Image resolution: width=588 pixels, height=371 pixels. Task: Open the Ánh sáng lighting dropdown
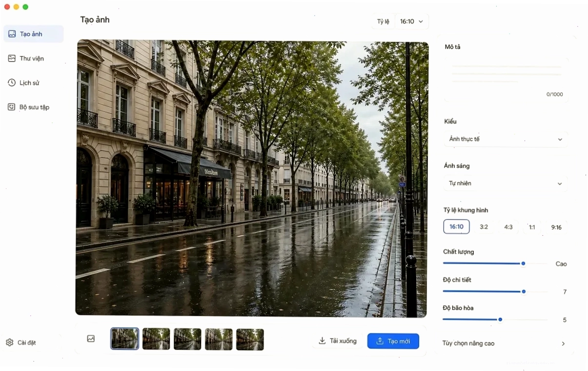pyautogui.click(x=506, y=184)
